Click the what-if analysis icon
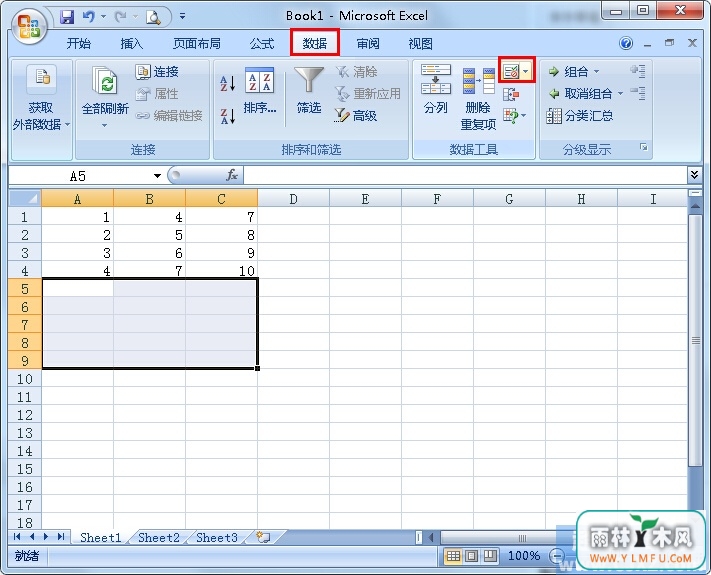Viewport: 711px width, 575px height. 511,116
